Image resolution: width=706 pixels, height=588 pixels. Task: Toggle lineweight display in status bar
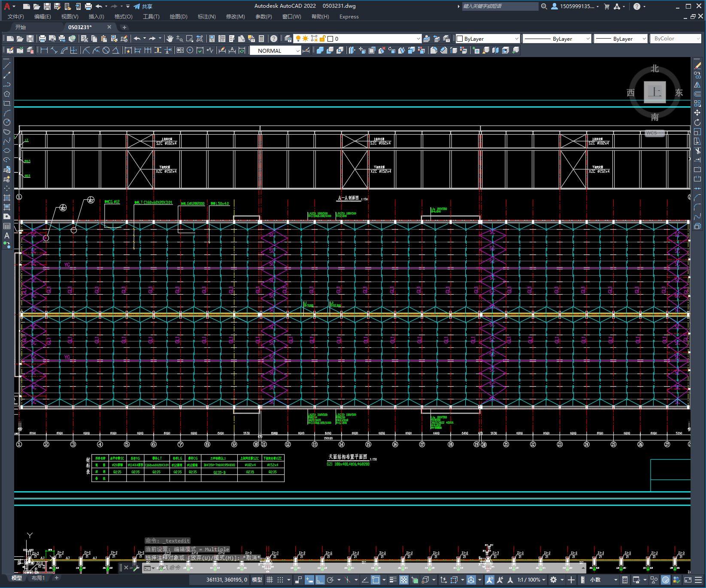pyautogui.click(x=393, y=580)
